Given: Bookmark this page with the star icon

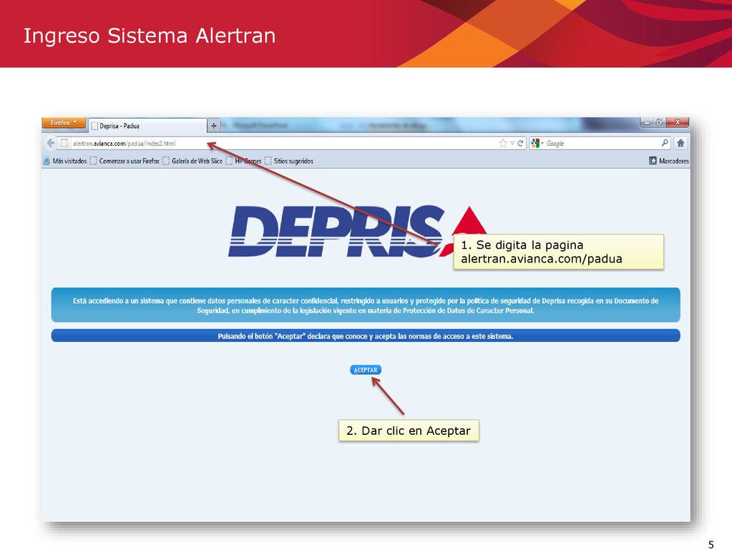Looking at the screenshot, I should coord(503,143).
